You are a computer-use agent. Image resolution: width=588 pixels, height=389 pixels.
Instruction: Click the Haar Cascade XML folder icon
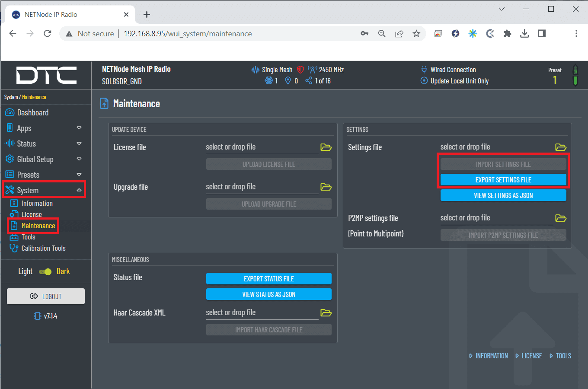[x=326, y=313]
